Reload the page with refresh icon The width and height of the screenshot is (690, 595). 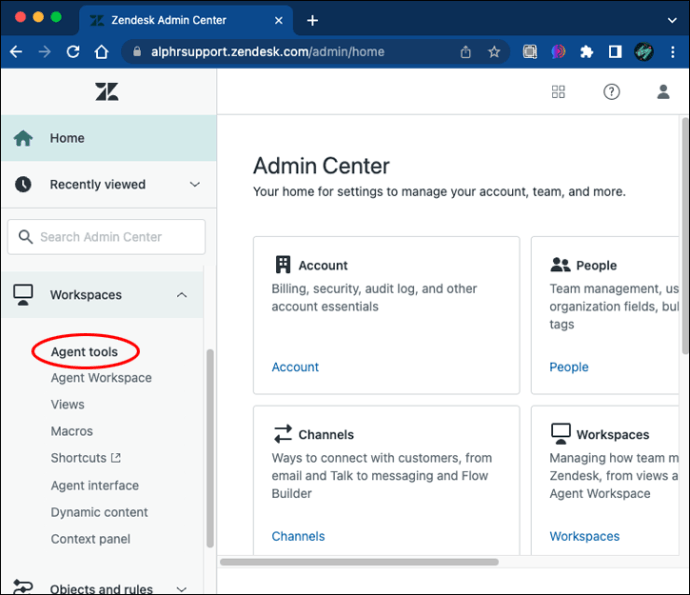tap(73, 52)
